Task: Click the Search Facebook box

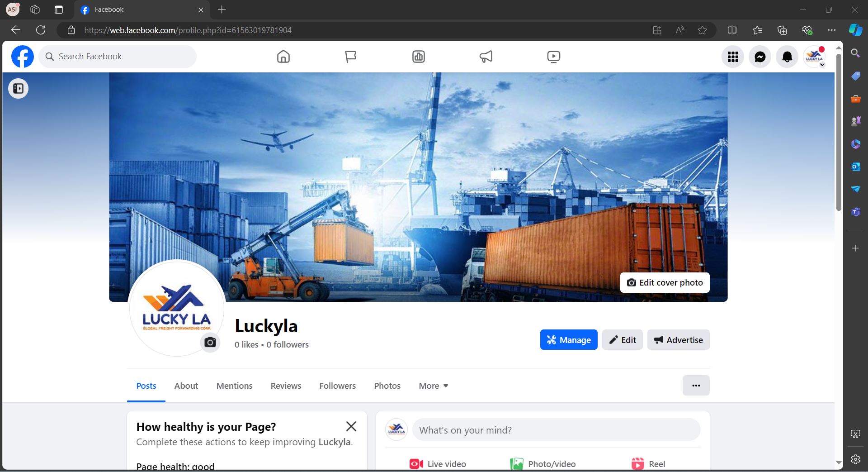Action: click(118, 57)
